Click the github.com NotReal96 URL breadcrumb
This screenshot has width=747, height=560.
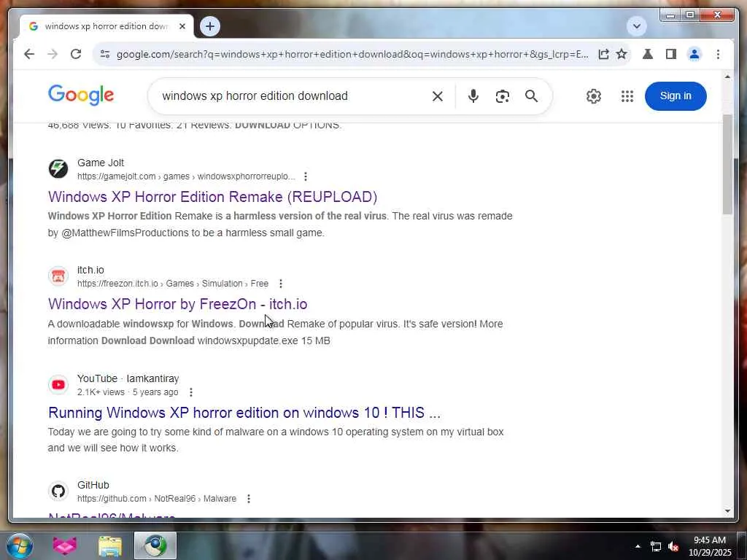click(x=157, y=499)
